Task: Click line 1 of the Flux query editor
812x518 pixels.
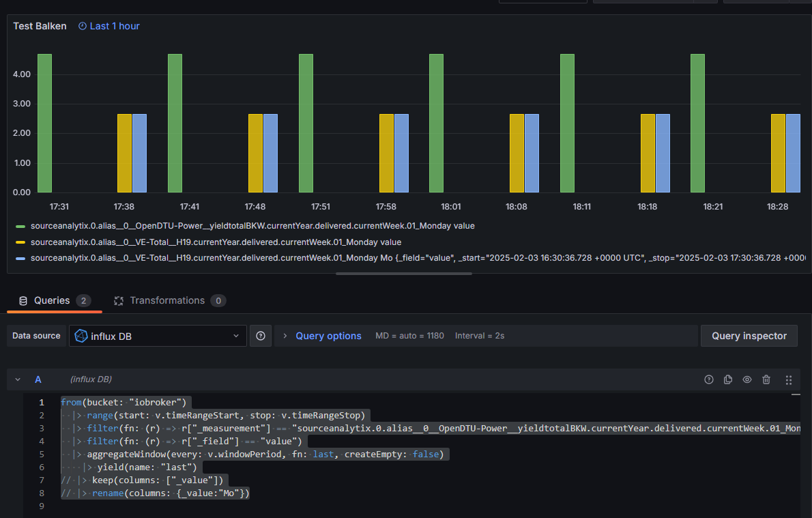Action: pyautogui.click(x=123, y=402)
